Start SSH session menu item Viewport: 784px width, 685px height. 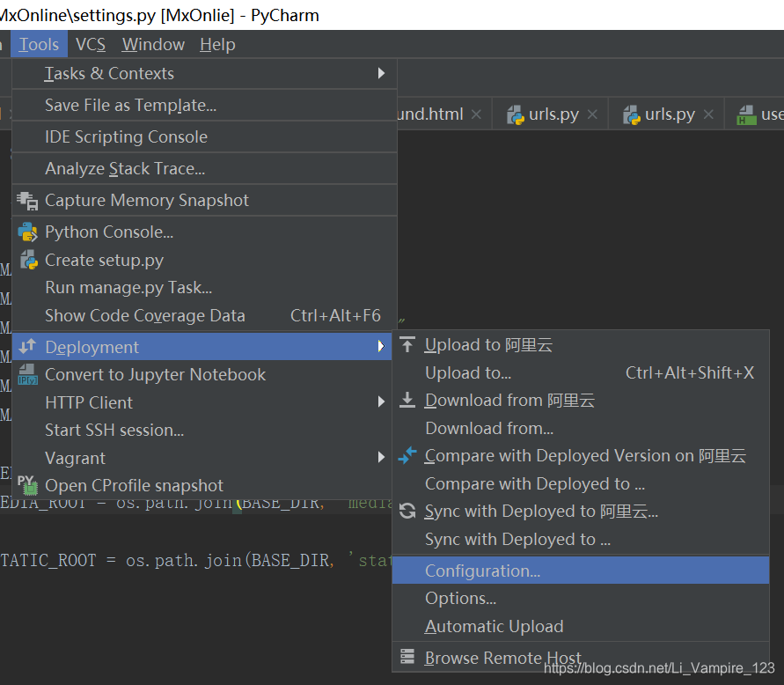click(x=202, y=431)
